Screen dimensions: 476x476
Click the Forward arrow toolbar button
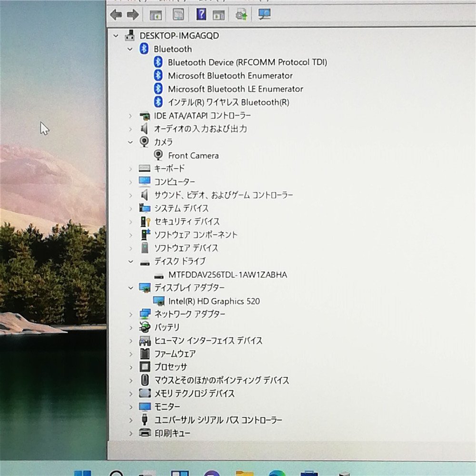(133, 15)
